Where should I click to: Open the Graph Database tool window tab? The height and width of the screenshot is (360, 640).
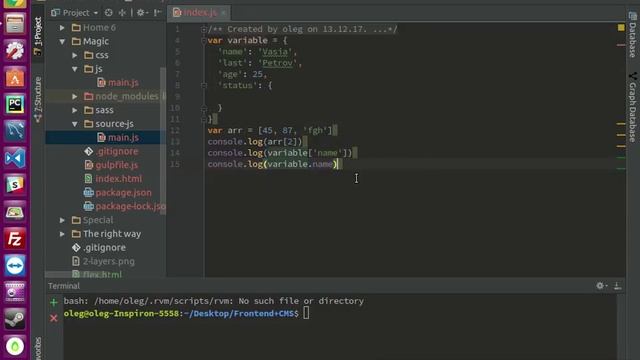point(633,107)
